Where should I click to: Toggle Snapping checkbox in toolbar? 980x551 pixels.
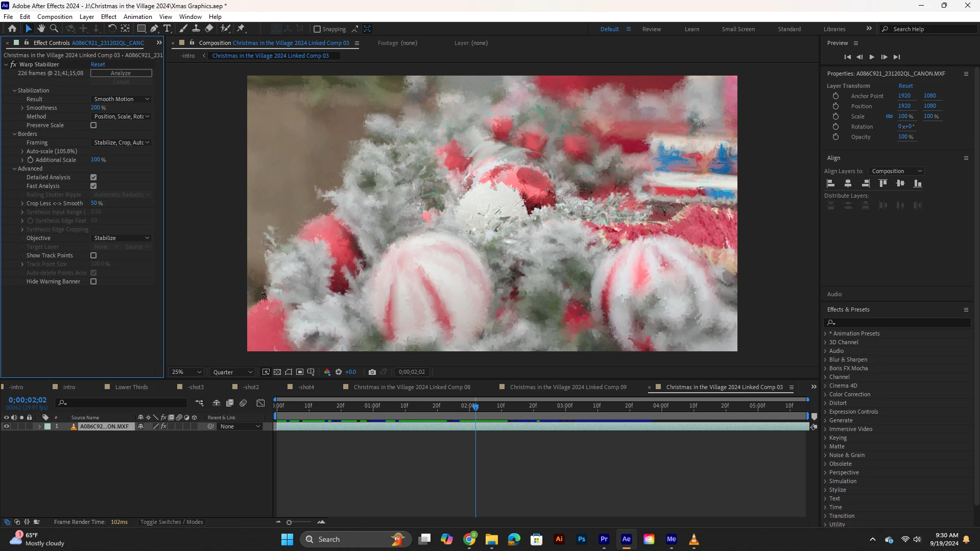[x=317, y=29]
